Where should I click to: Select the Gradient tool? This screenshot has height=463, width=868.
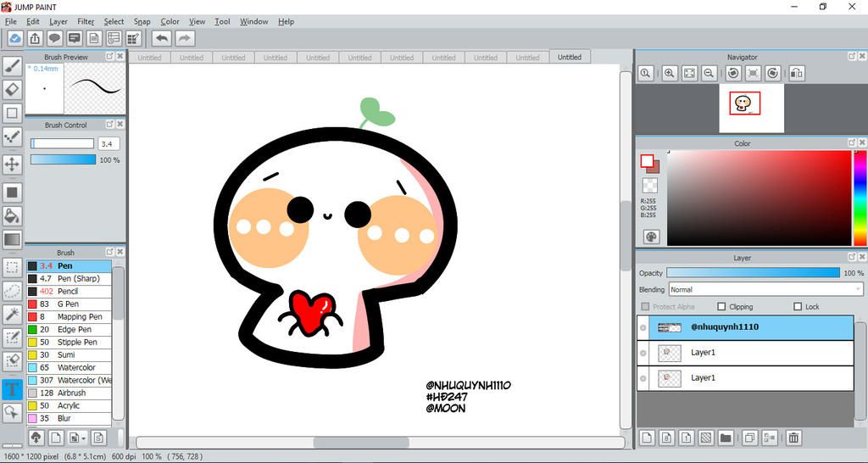click(x=12, y=240)
